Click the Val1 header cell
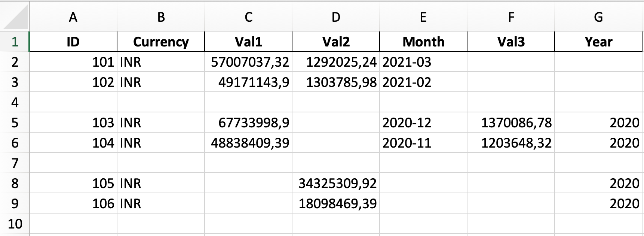 [x=248, y=42]
